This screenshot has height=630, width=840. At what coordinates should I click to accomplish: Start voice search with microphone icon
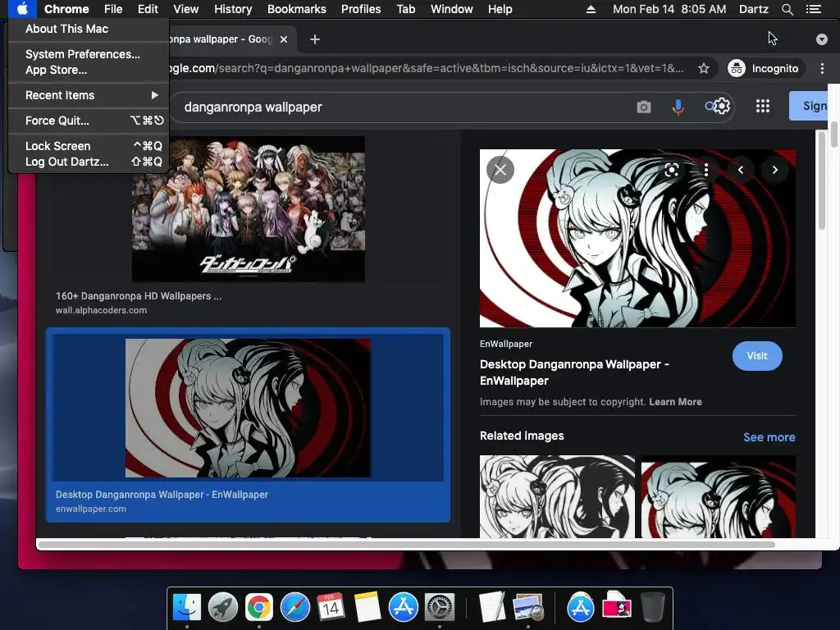678,107
